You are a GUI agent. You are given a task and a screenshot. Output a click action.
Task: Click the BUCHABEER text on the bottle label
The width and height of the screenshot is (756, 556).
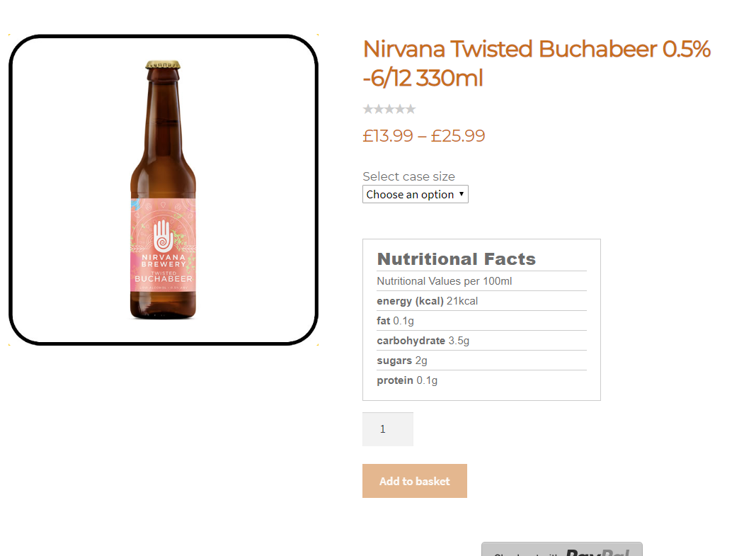163,278
